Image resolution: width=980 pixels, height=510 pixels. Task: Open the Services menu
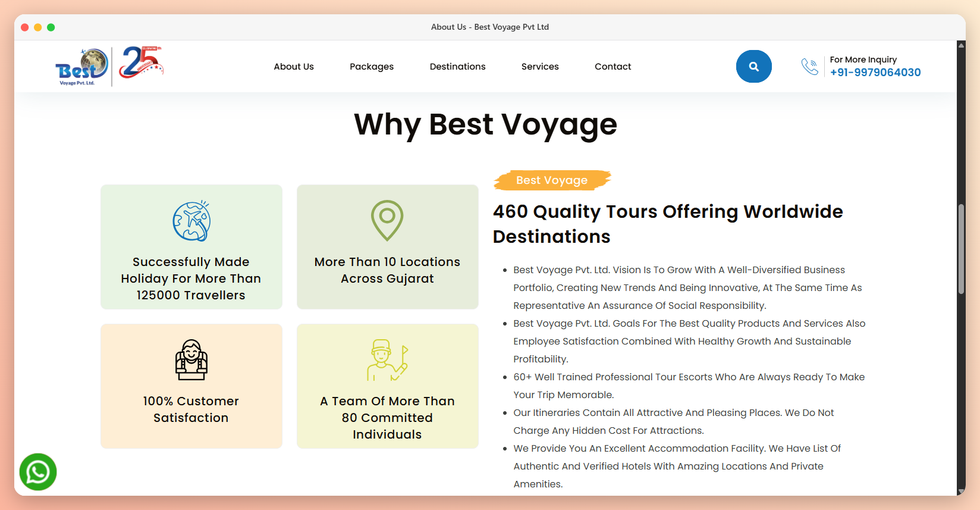(x=540, y=67)
